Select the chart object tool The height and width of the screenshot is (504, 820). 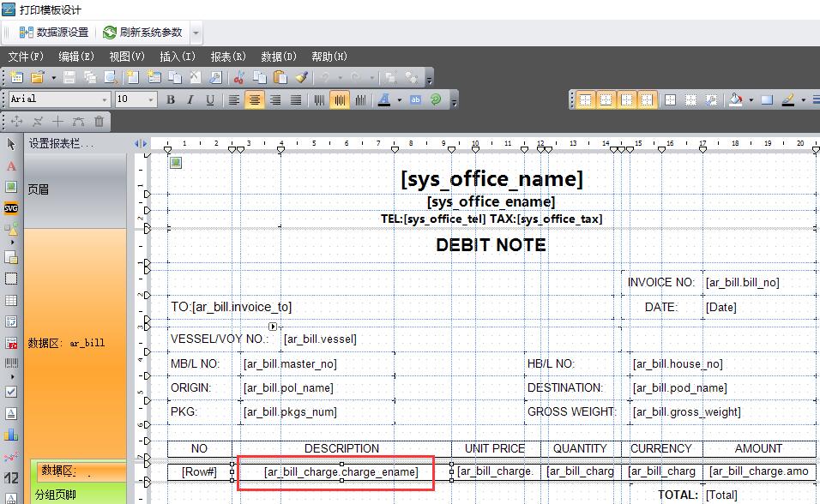tap(11, 435)
